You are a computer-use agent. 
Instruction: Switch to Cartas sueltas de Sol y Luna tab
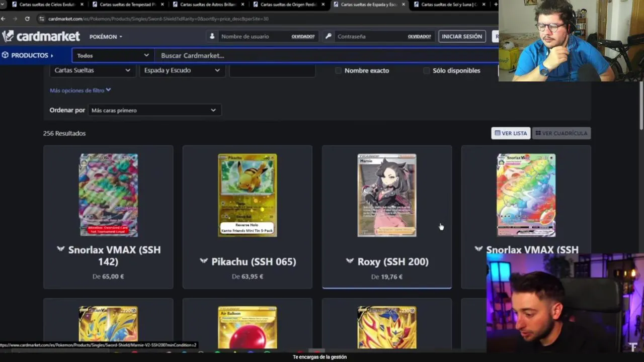click(449, 5)
